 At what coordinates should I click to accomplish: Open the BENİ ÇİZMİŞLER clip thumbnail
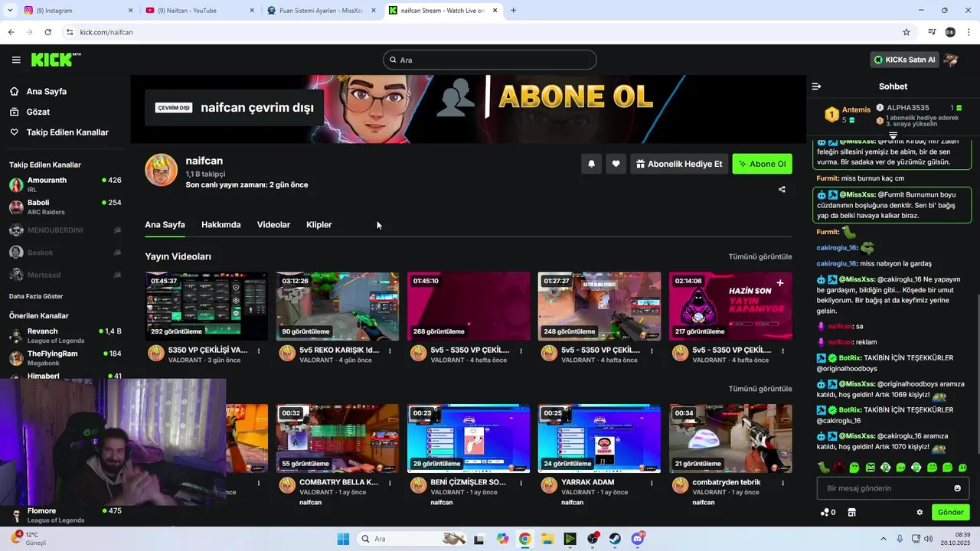[x=468, y=439]
